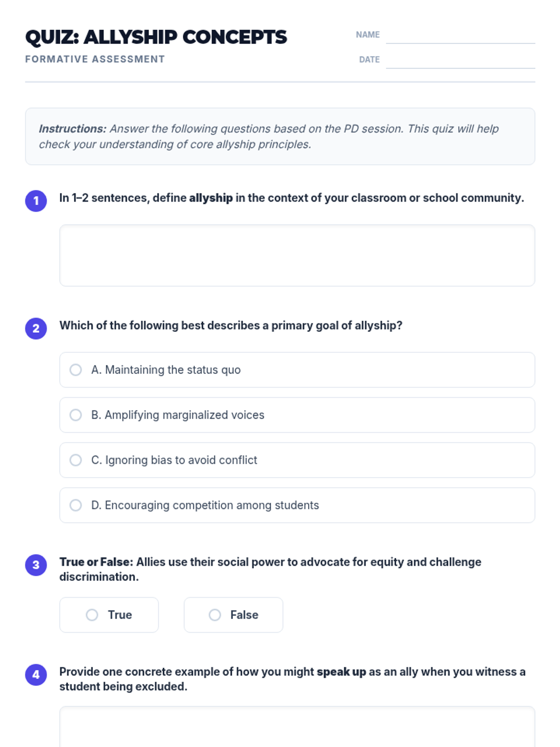This screenshot has width=560, height=747.
Task: Click the Formative Assessment subtitle
Action: (95, 59)
